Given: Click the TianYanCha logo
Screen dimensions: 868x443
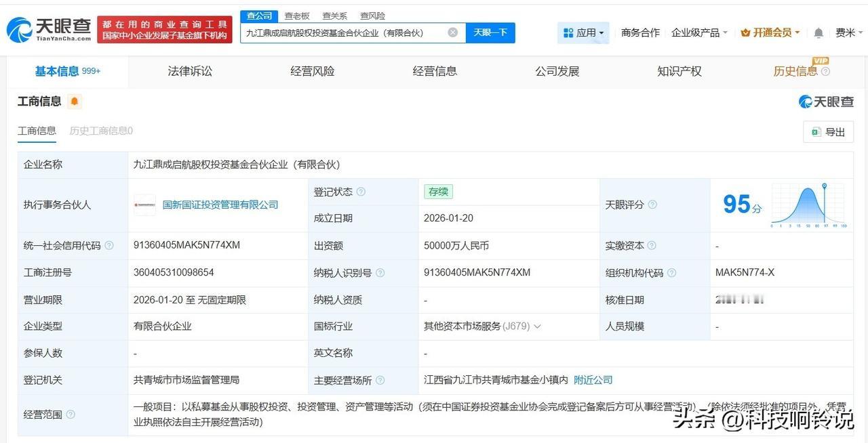Looking at the screenshot, I should point(41,30).
